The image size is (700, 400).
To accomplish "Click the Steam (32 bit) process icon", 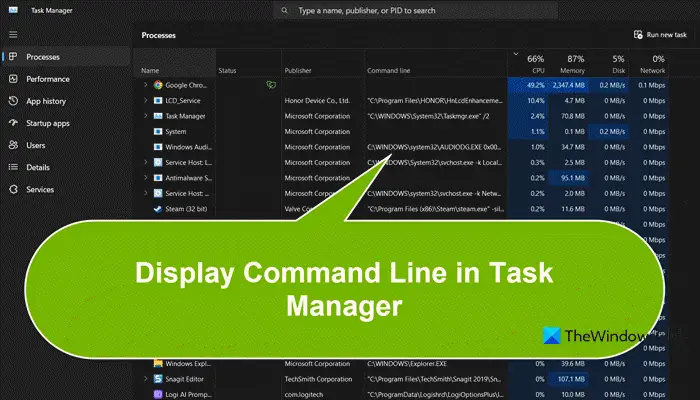I will coord(158,208).
